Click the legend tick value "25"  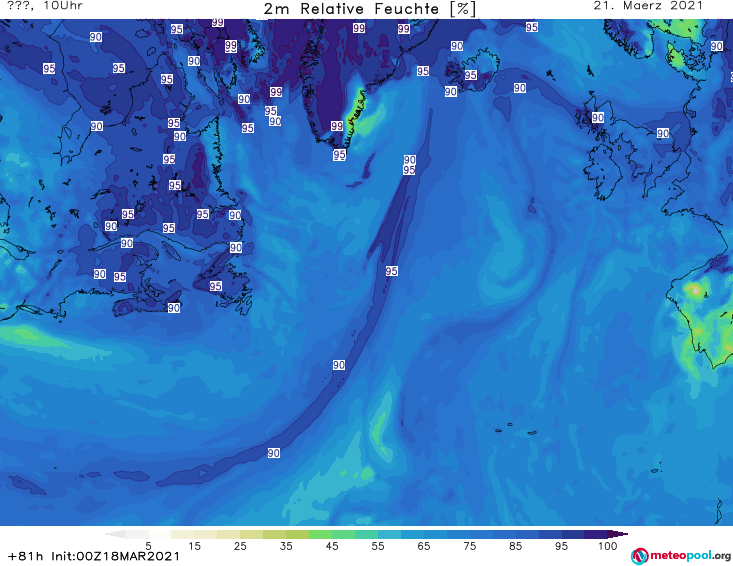coord(240,546)
